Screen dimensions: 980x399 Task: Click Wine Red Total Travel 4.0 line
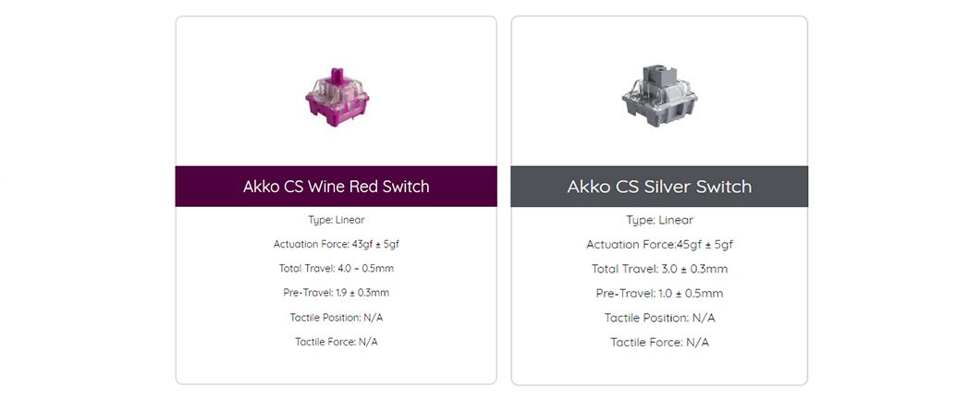336,268
